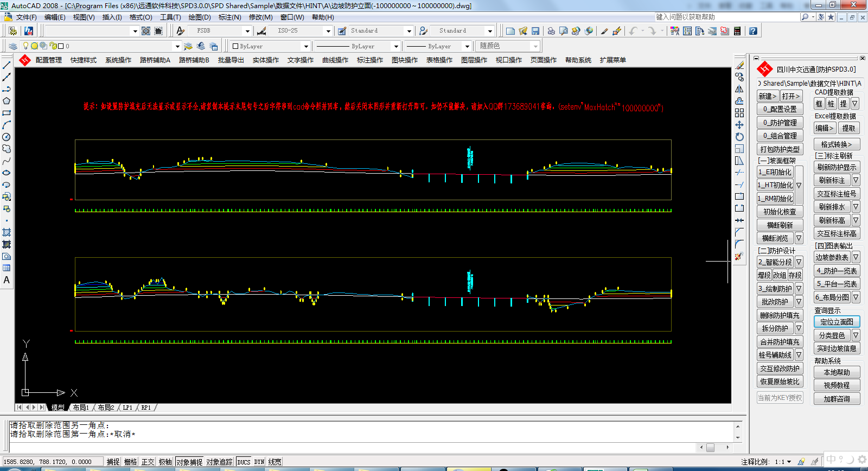The image size is (868, 471).
Task: Select the Polygon draw tool
Action: click(7, 101)
